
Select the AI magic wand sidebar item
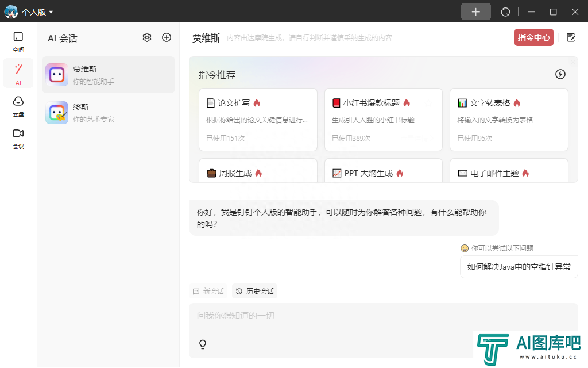18,74
